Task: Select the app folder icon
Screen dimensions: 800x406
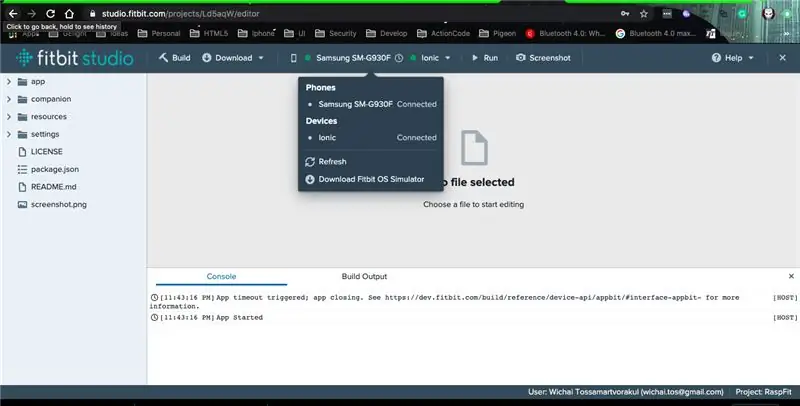Action: [x=22, y=82]
